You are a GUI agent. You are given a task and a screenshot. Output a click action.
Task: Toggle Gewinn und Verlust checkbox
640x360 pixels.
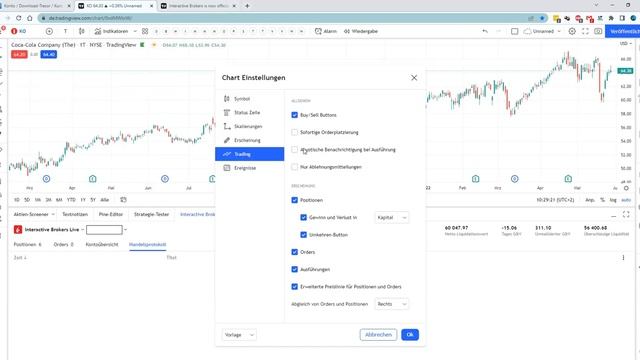tap(303, 218)
